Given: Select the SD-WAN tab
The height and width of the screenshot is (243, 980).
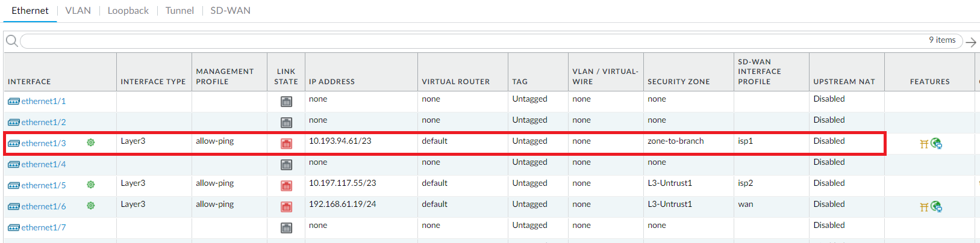Looking at the screenshot, I should point(230,11).
